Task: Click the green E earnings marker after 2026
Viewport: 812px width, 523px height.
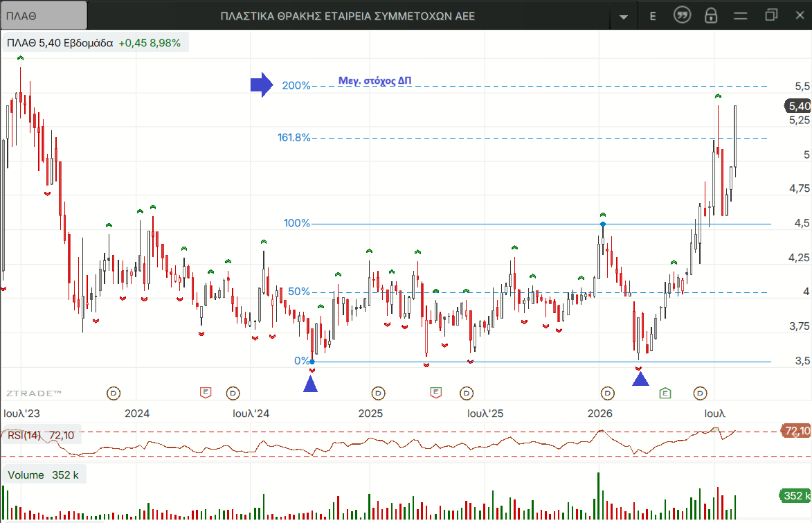Action: click(665, 393)
